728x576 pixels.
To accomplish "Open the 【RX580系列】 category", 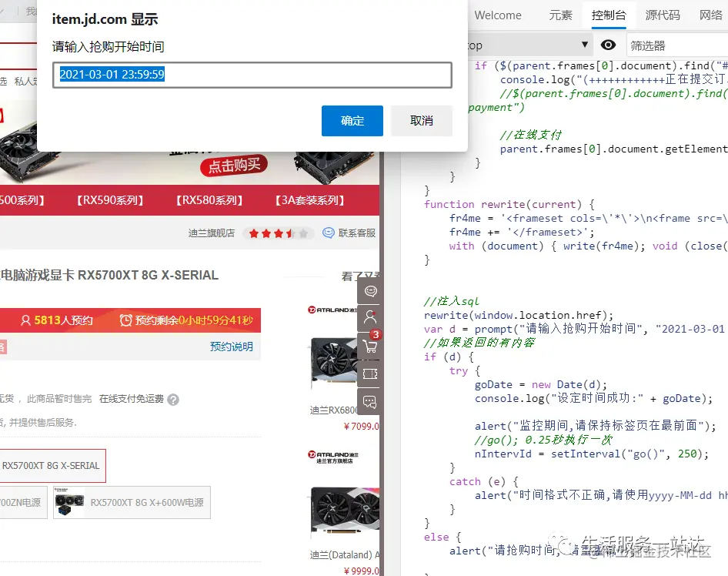I will [x=209, y=200].
